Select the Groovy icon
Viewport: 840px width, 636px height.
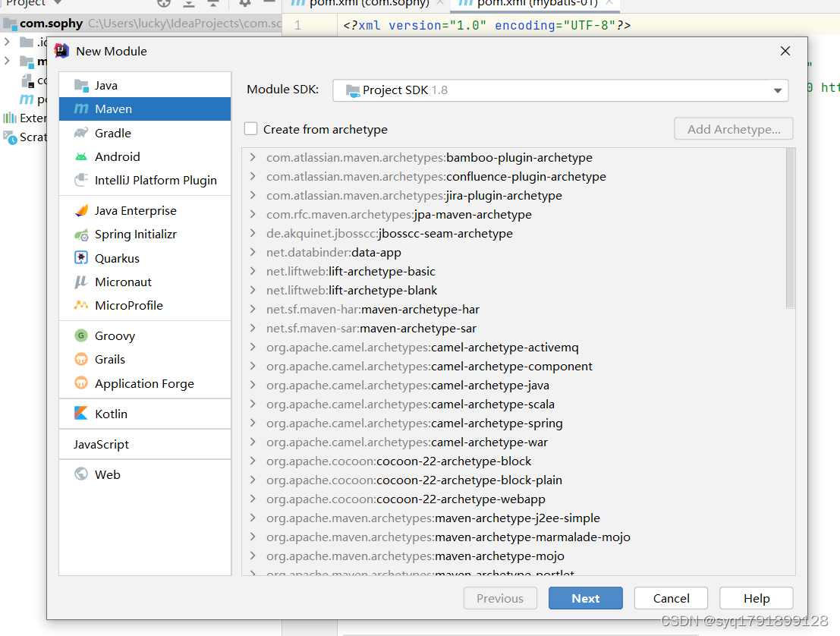[x=81, y=335]
